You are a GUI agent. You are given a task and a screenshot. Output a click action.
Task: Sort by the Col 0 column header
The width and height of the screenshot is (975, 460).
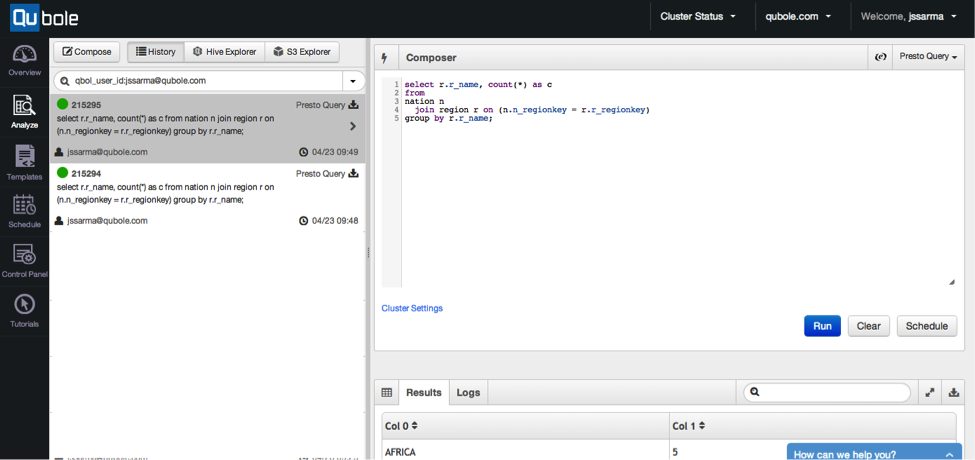coord(402,426)
